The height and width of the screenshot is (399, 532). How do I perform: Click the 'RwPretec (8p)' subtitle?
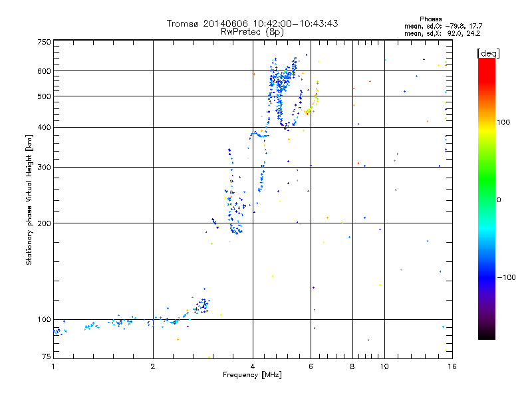coord(252,32)
